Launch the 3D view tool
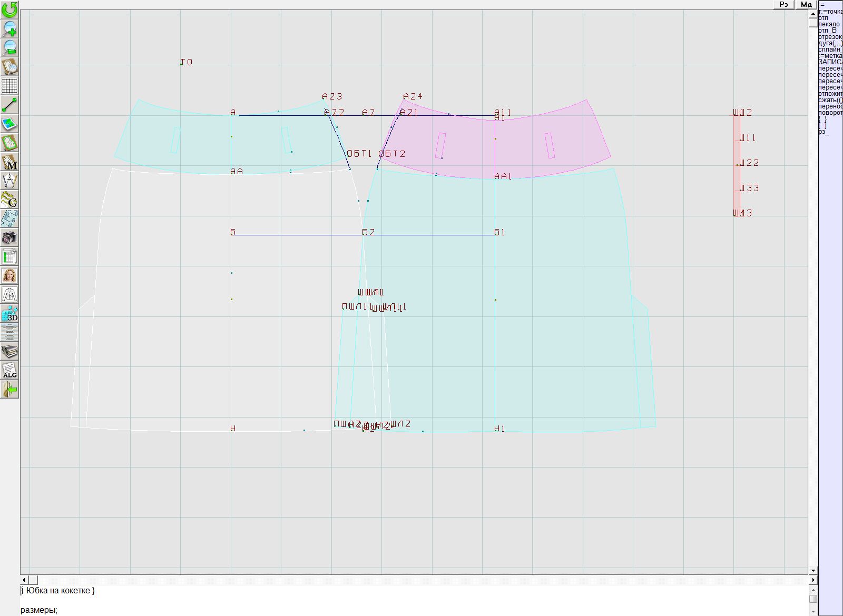This screenshot has height=616, width=843. point(9,314)
